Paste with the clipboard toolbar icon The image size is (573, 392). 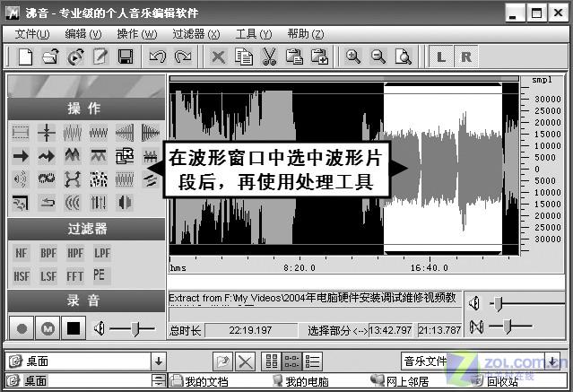(x=294, y=57)
